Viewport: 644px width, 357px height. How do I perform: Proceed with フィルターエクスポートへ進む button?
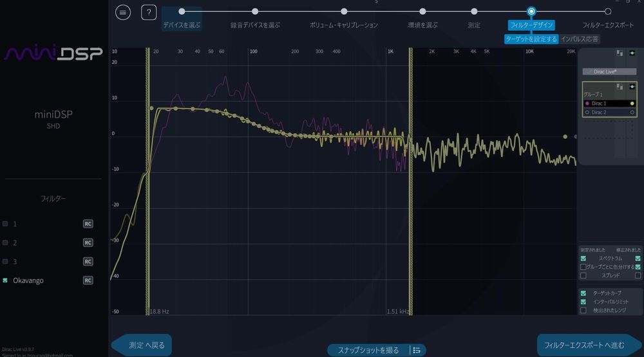584,345
